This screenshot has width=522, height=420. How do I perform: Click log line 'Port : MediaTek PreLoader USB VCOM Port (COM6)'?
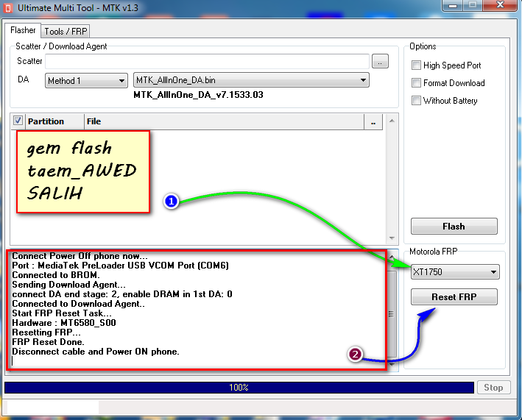click(x=120, y=266)
